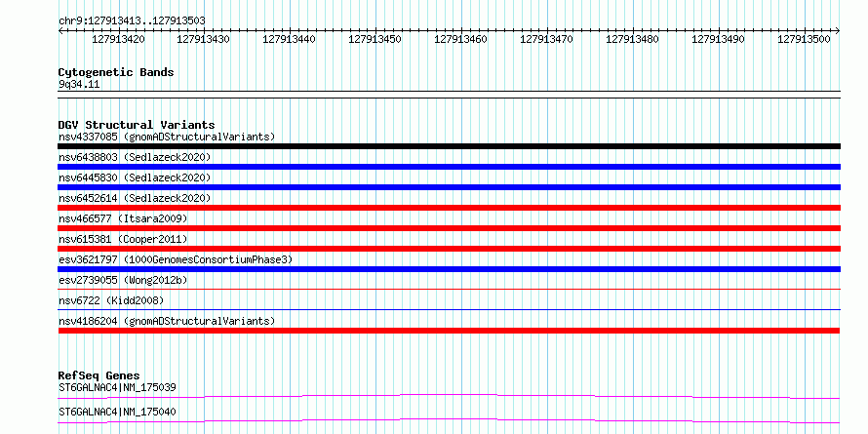Click the blue nsv6438803 variant bar

[x=449, y=167]
